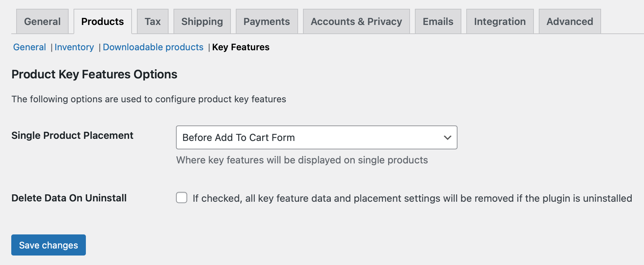This screenshot has width=644, height=265.
Task: Switch to the General settings tab
Action: coord(42,21)
